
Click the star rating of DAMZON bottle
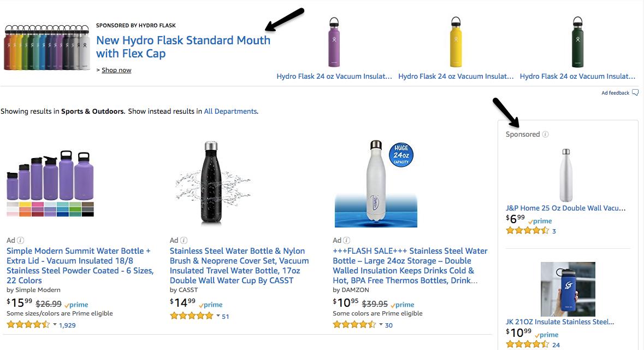[x=355, y=325]
